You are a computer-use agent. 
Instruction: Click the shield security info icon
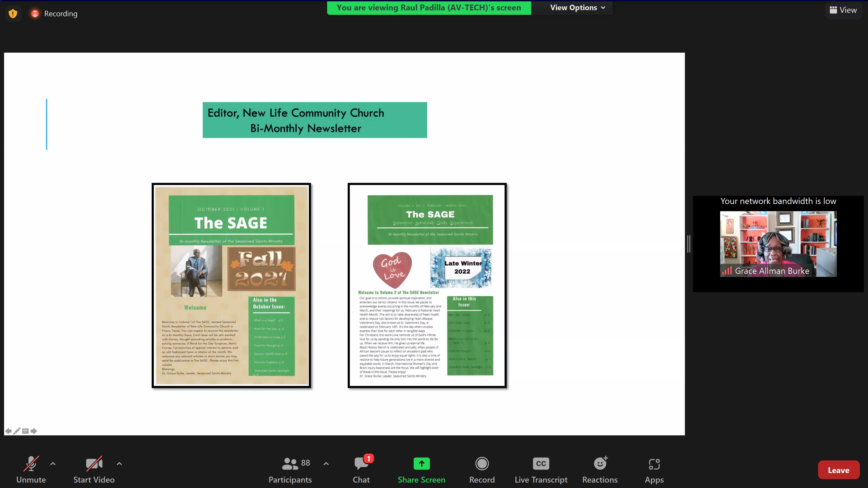(13, 14)
